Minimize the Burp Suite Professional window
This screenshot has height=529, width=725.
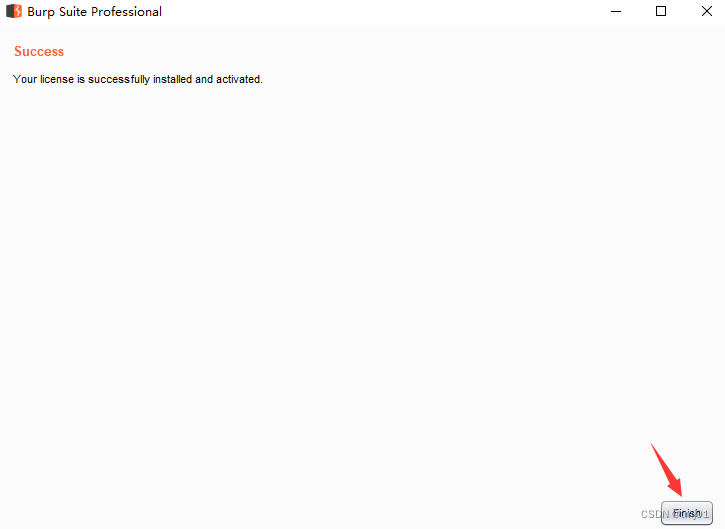616,11
